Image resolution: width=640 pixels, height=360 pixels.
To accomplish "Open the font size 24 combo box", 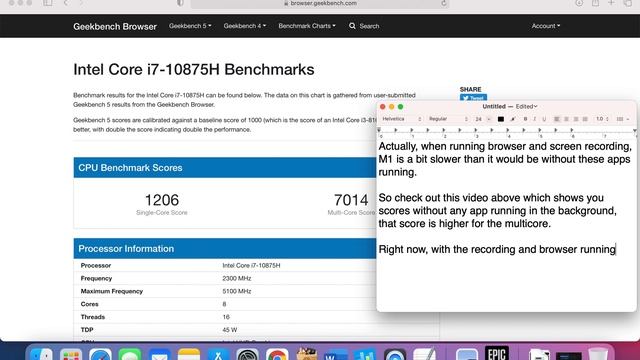I will pos(482,119).
